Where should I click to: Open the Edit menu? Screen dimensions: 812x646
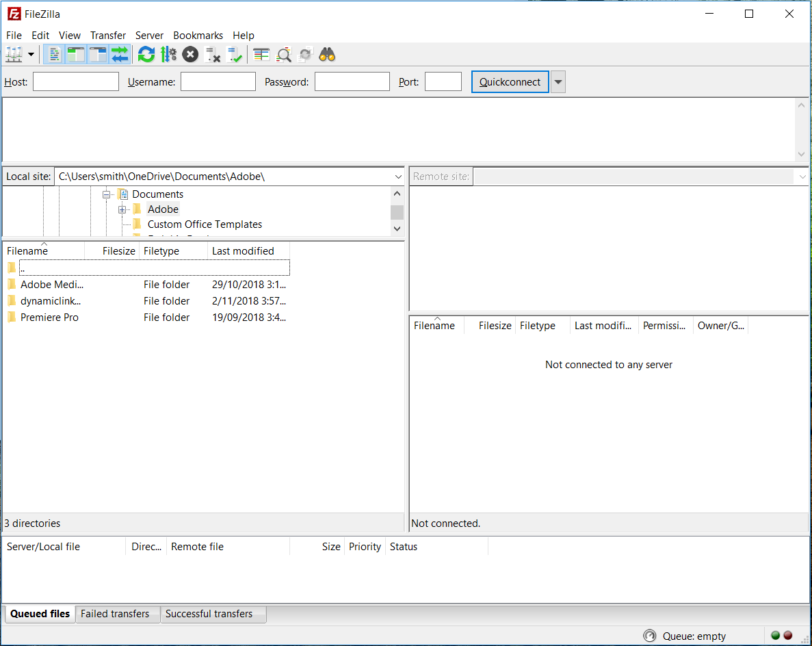[x=40, y=35]
